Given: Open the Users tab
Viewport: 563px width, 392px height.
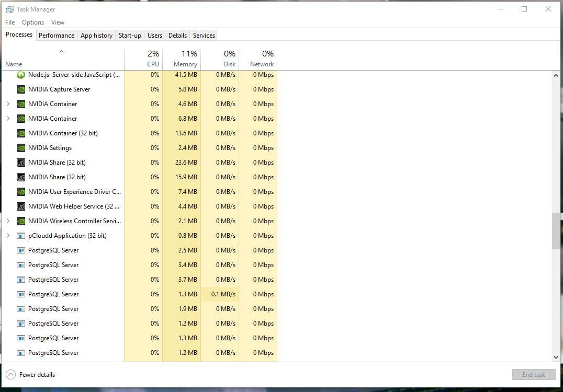Looking at the screenshot, I should pos(155,35).
